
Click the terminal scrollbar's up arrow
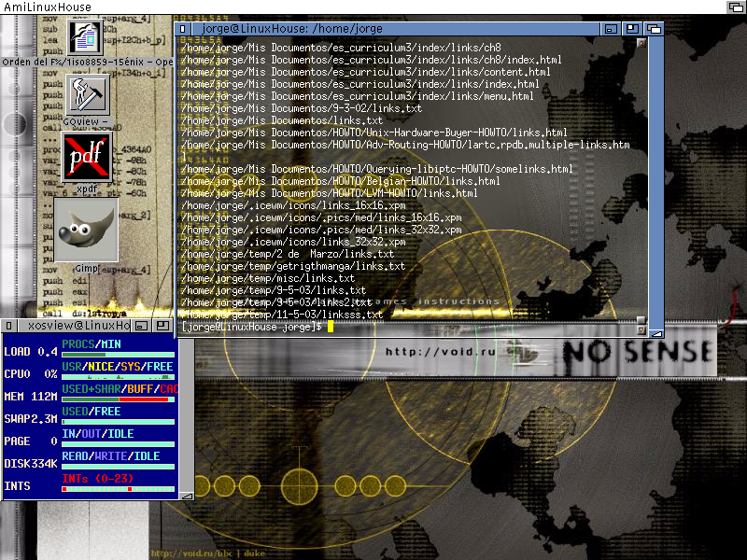tap(641, 43)
